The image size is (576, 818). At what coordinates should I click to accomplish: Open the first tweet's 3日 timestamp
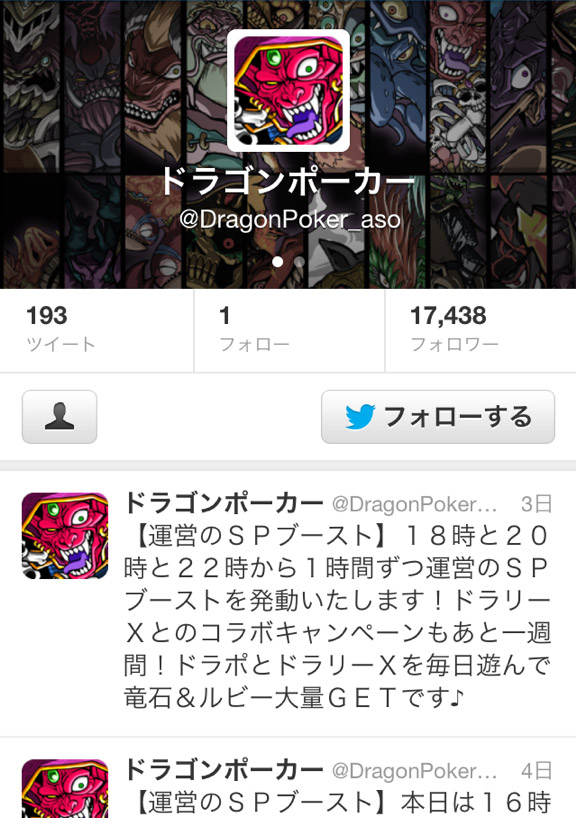(536, 504)
